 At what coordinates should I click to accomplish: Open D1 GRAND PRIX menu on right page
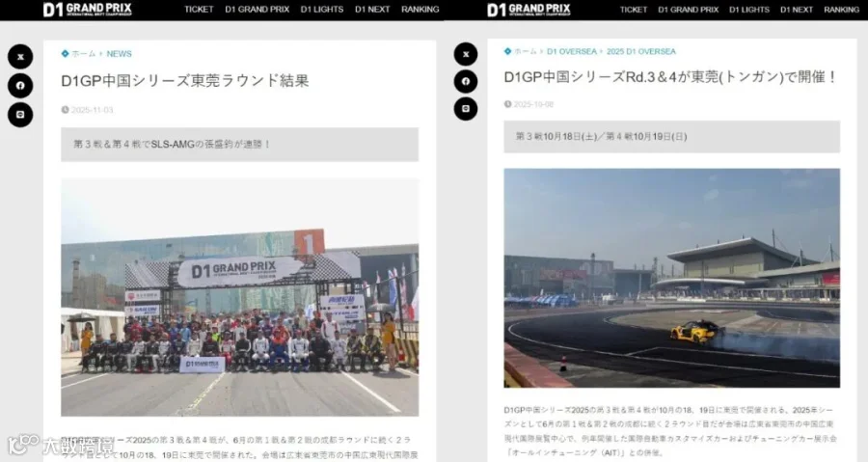point(688,10)
